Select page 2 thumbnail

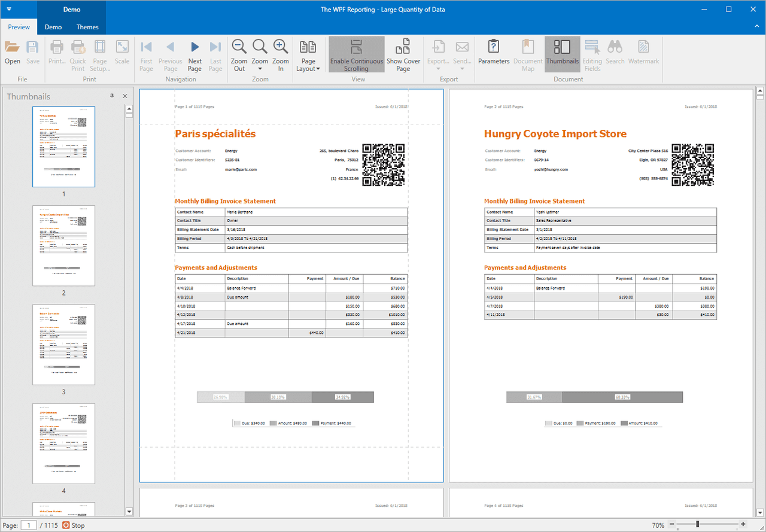pos(63,246)
